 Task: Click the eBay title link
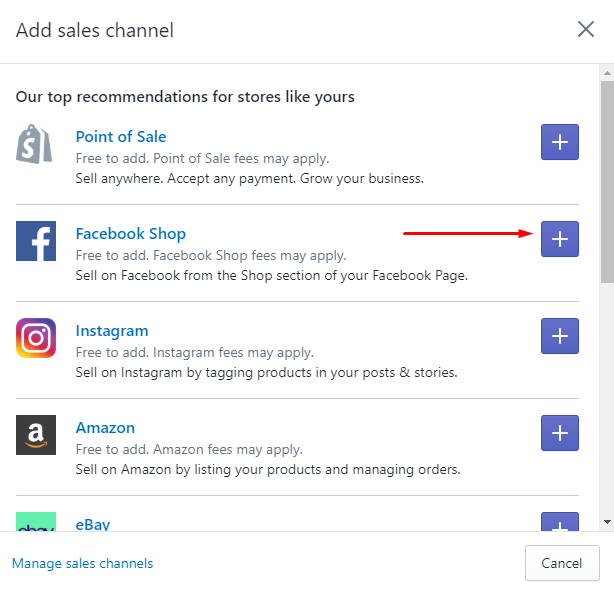tap(93, 523)
